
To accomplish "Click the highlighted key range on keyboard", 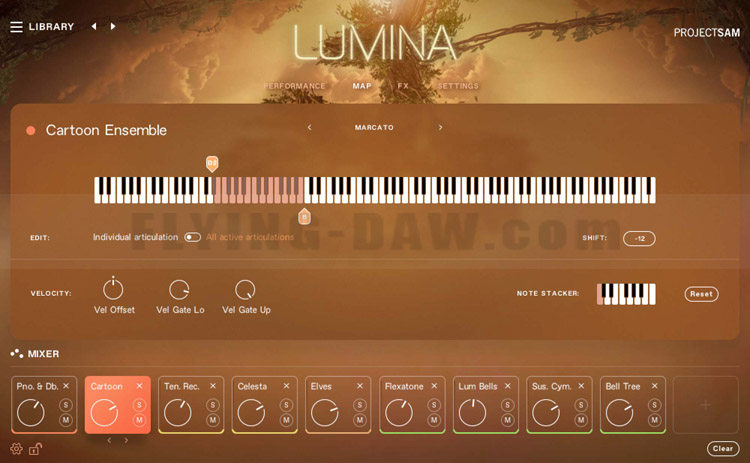I will (x=259, y=190).
